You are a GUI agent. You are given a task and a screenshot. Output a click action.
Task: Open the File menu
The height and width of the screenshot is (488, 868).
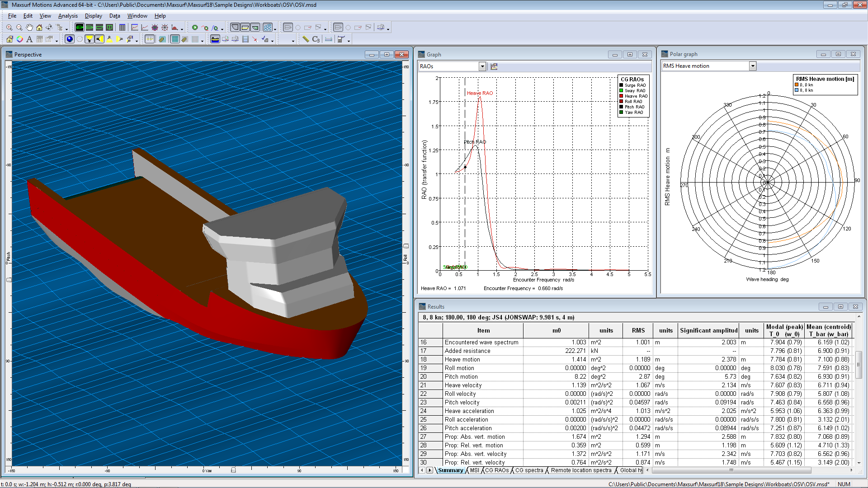click(x=12, y=16)
